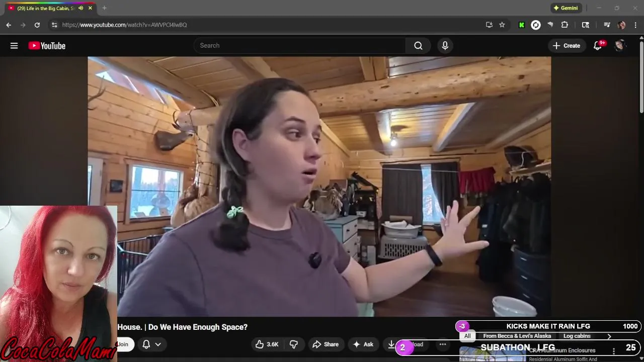This screenshot has height=362, width=644.
Task: Mute tab via speaker icon on tab
Action: tap(80, 8)
